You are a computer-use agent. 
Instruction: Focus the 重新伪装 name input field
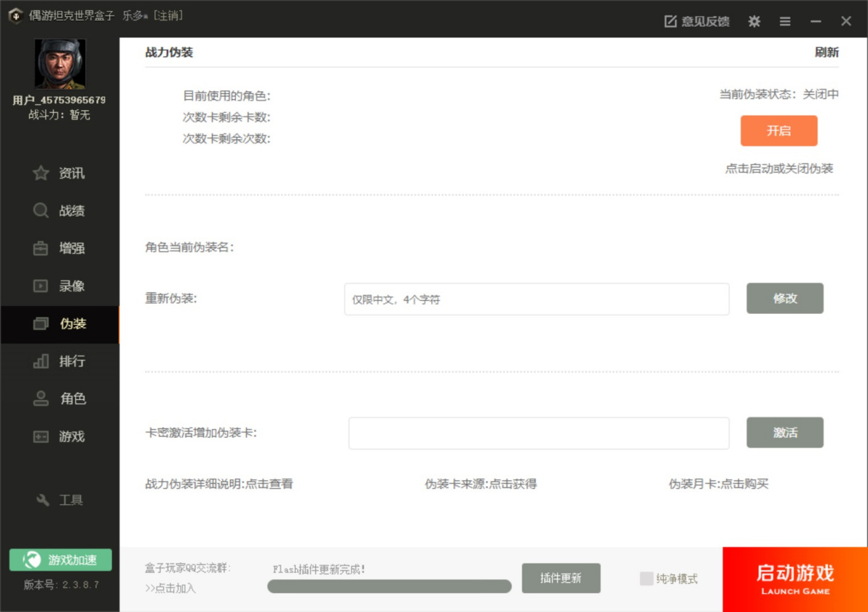click(x=536, y=299)
